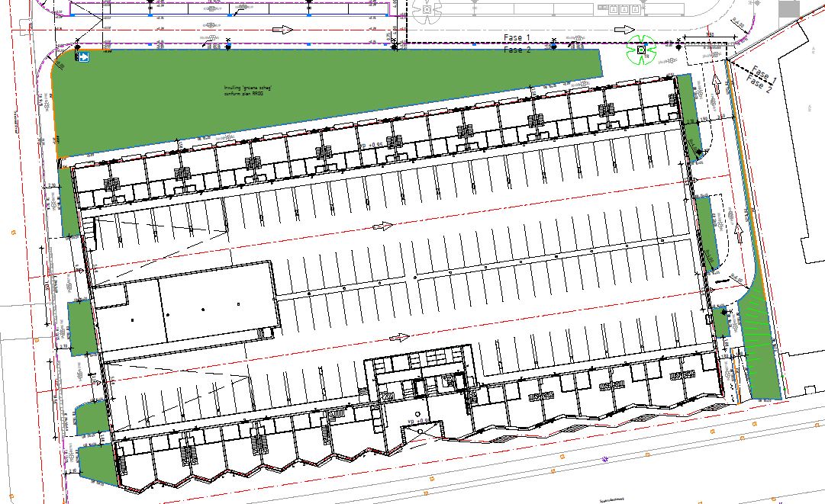Click the grey filled square at top right
825x504 pixels.
pos(788,8)
